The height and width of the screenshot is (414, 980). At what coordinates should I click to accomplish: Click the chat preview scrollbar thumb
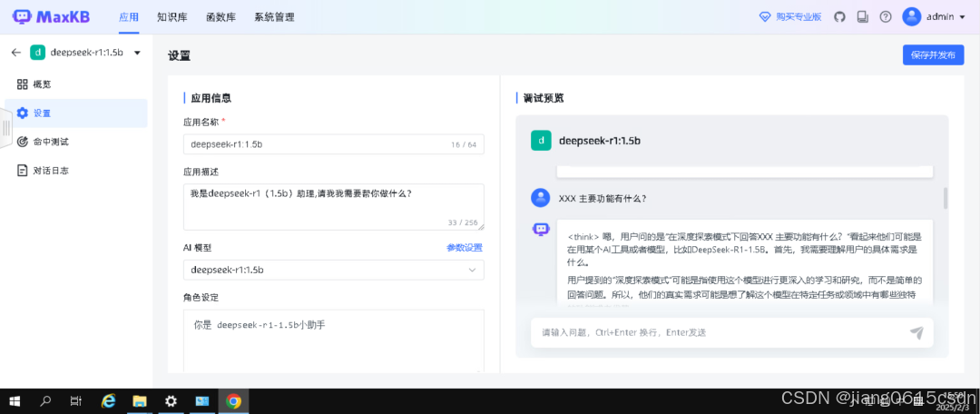tap(945, 198)
